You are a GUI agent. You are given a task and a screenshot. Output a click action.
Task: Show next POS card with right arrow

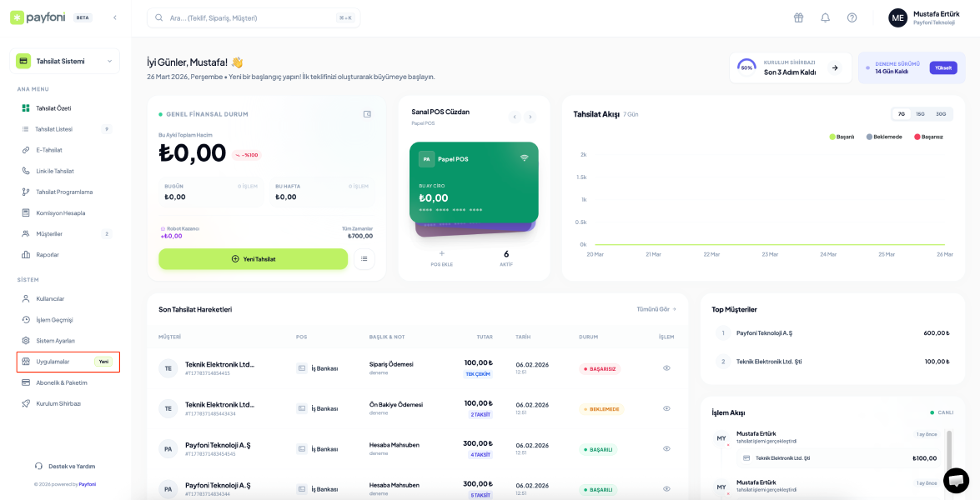(530, 117)
